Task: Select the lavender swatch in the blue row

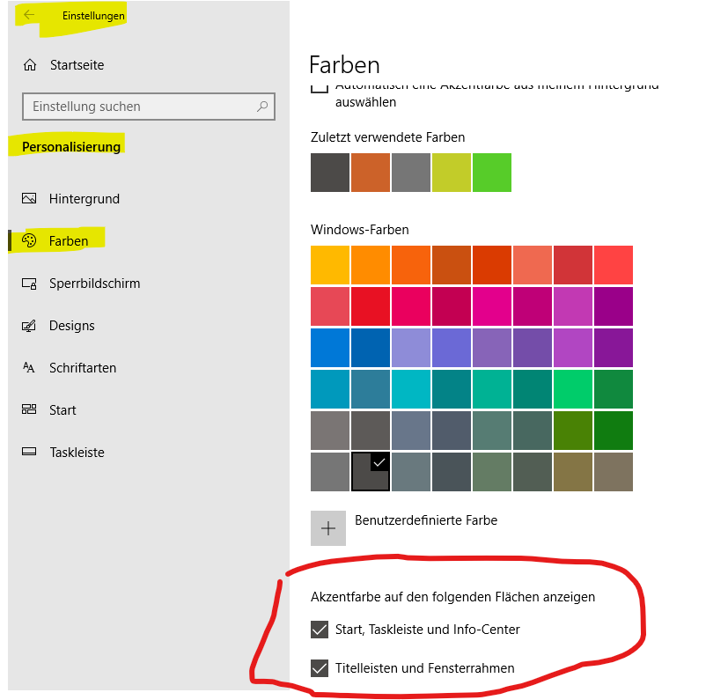Action: point(411,348)
